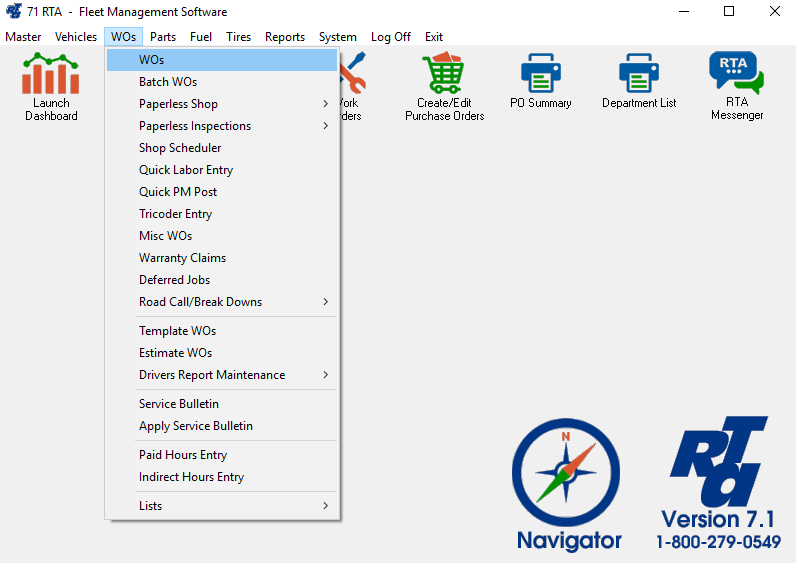Viewport: 796px width, 563px height.
Task: Open the Reports menu in menu bar
Action: click(x=285, y=37)
